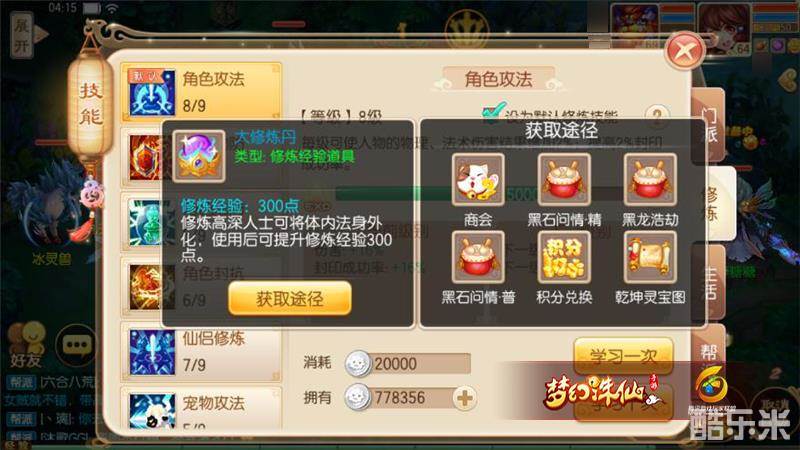Select the 黑石问情·精 source icon

click(x=564, y=180)
